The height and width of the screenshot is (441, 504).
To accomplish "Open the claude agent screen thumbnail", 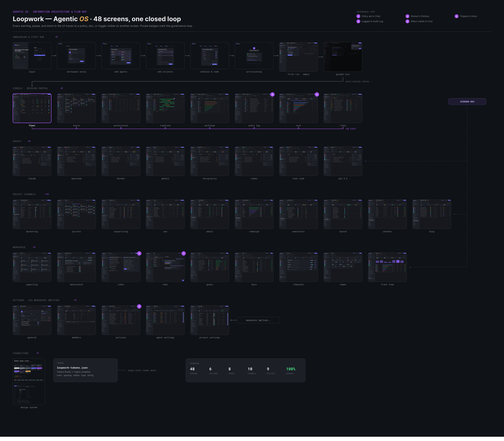I will (x=32, y=161).
